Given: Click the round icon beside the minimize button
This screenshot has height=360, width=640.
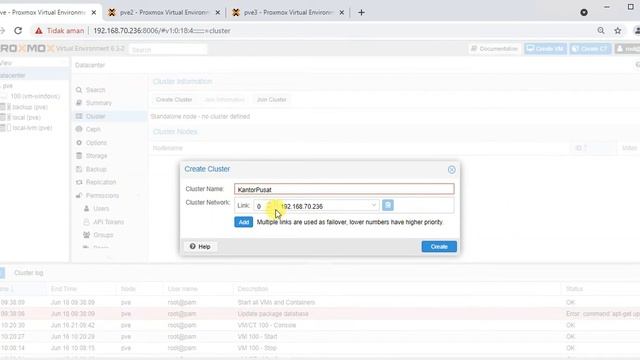Looking at the screenshot, I should (584, 13).
